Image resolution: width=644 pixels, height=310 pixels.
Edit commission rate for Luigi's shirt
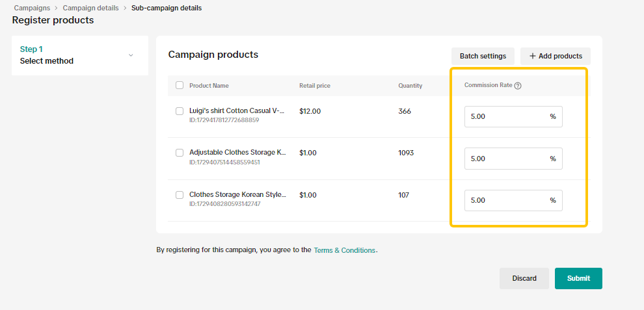point(505,117)
